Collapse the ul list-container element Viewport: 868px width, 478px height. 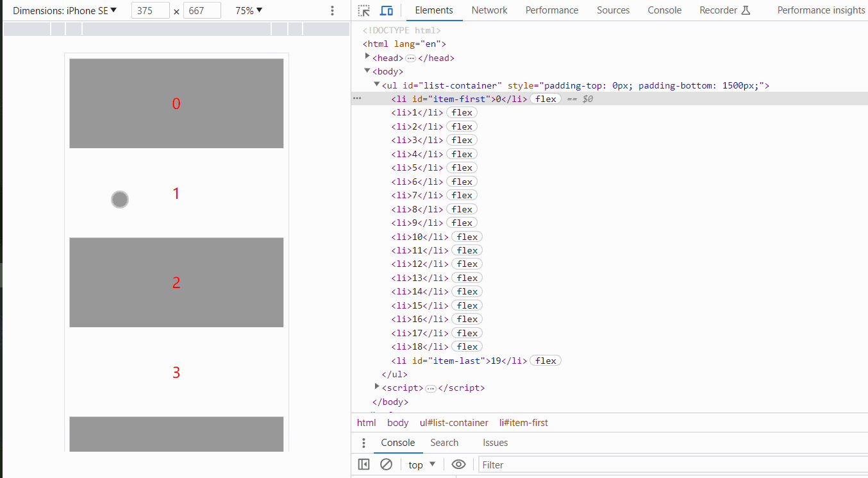point(377,85)
